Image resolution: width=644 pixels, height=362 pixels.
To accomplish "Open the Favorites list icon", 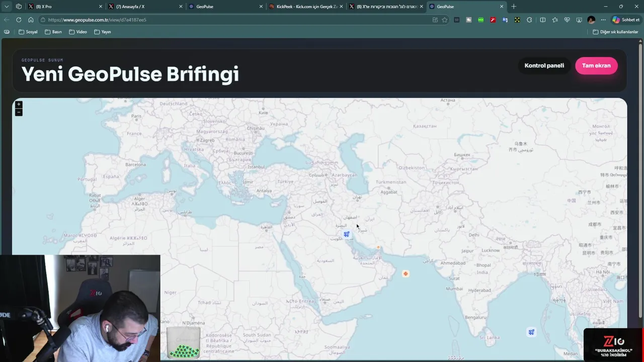I will click(555, 20).
